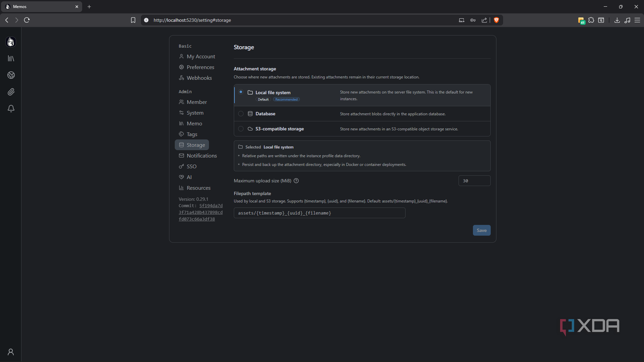Open Member admin settings
Viewport: 644px width, 362px height.
click(193, 102)
